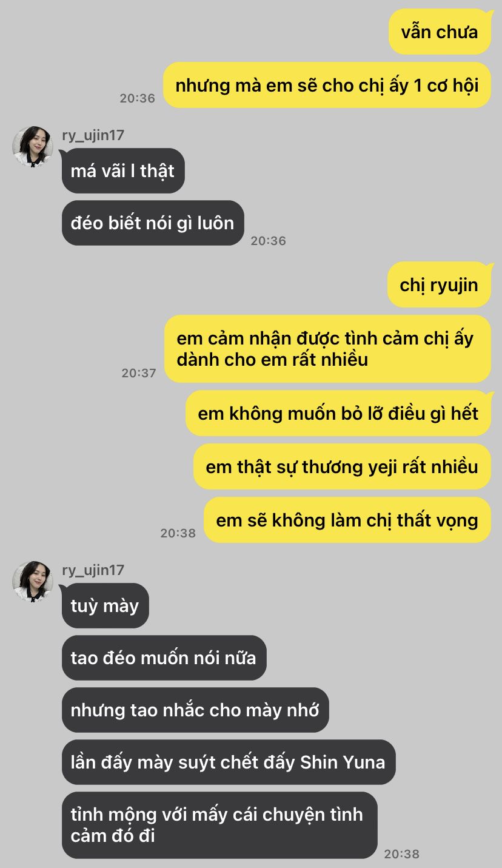Tap the 'tỉnh mộng với mấy cái chuyện' bubble
502x868 pixels.
(x=219, y=825)
